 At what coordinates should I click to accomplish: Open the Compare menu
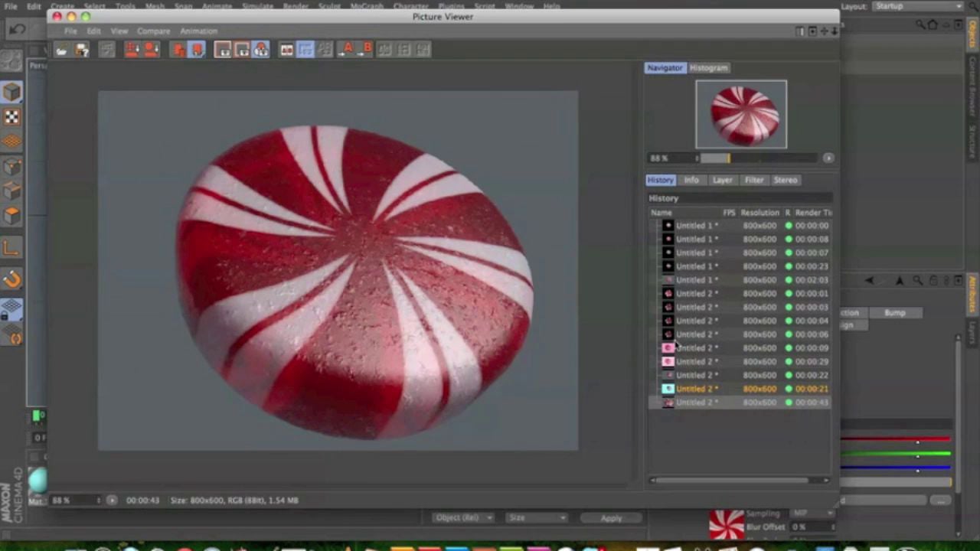153,31
